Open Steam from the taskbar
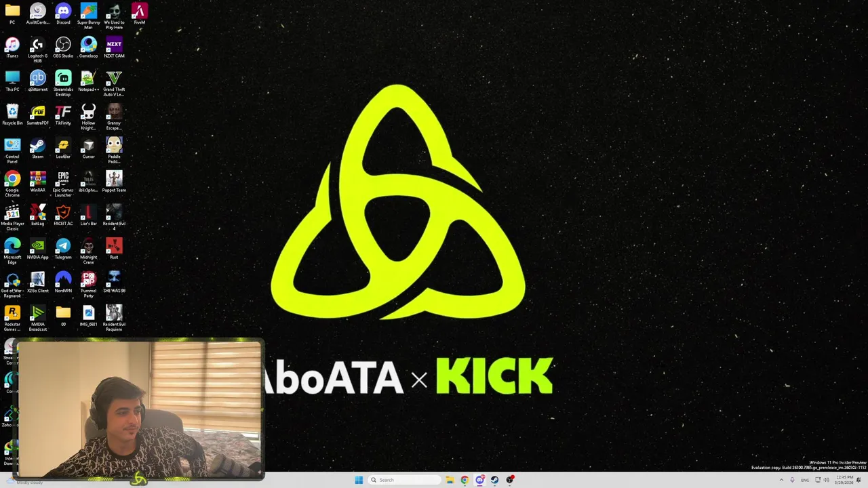 [495, 480]
